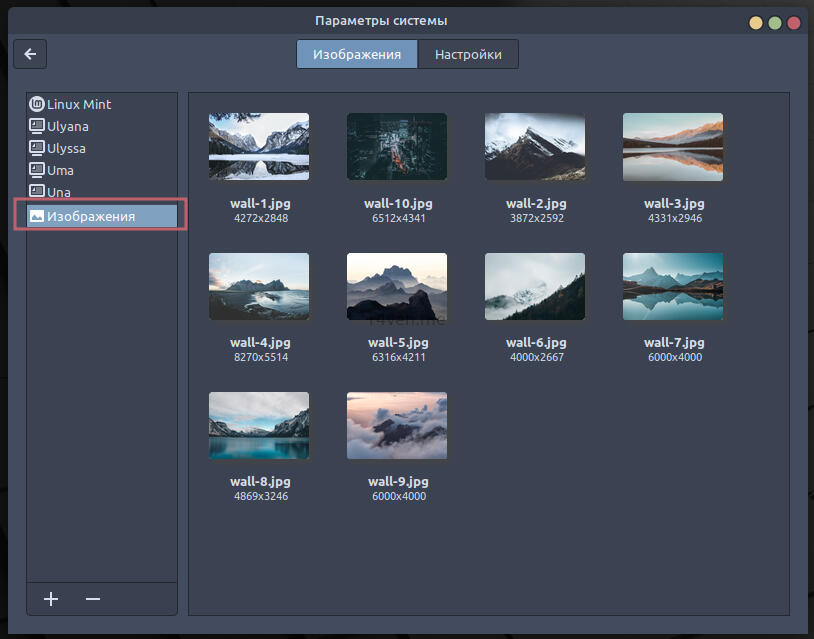The image size is (814, 639).
Task: Pick the wall-2.jpg mountain image
Action: (535, 146)
